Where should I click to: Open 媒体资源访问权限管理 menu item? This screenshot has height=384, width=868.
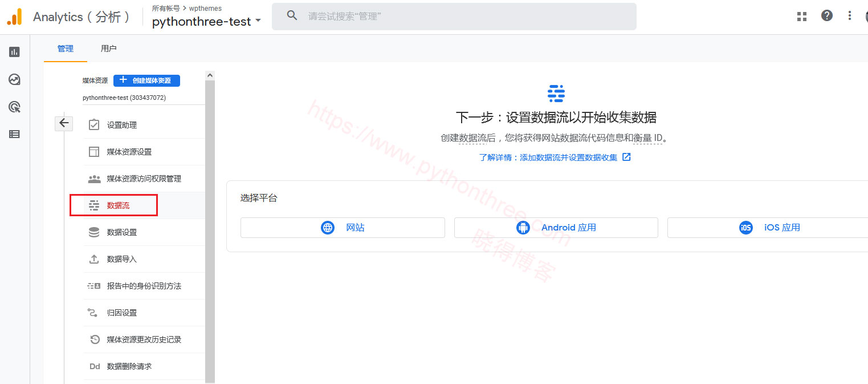pos(144,179)
